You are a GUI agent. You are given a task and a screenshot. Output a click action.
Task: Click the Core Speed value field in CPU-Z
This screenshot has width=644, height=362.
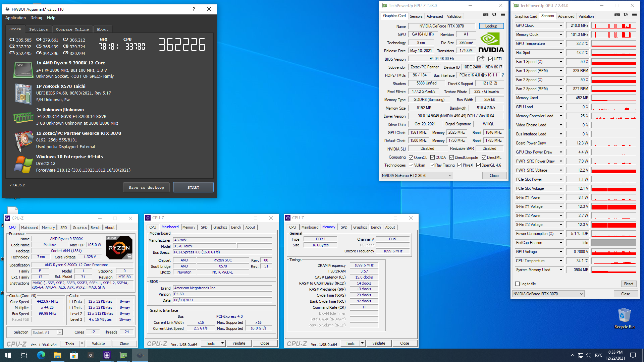pyautogui.click(x=47, y=302)
